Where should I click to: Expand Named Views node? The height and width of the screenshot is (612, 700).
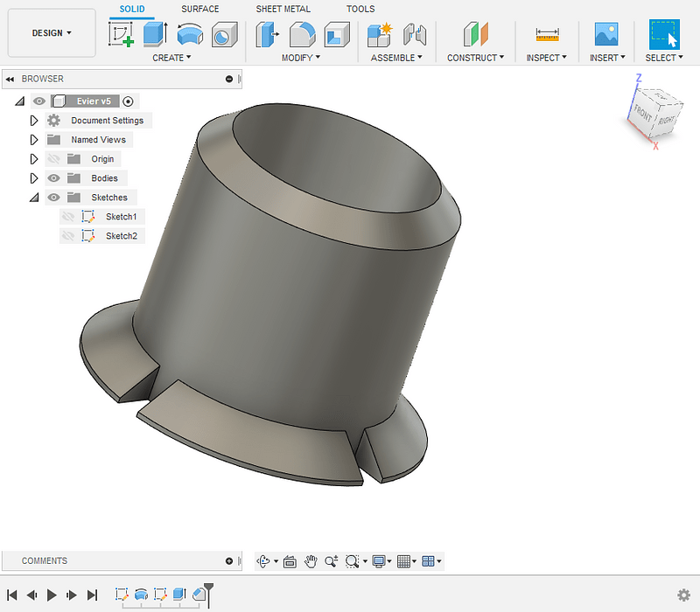pyautogui.click(x=34, y=140)
